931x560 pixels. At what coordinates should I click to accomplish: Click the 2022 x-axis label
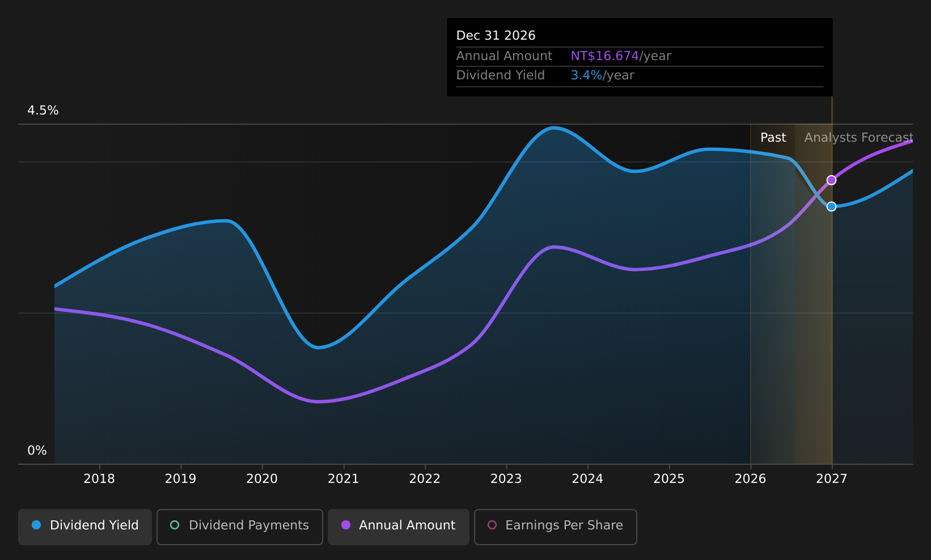click(425, 479)
